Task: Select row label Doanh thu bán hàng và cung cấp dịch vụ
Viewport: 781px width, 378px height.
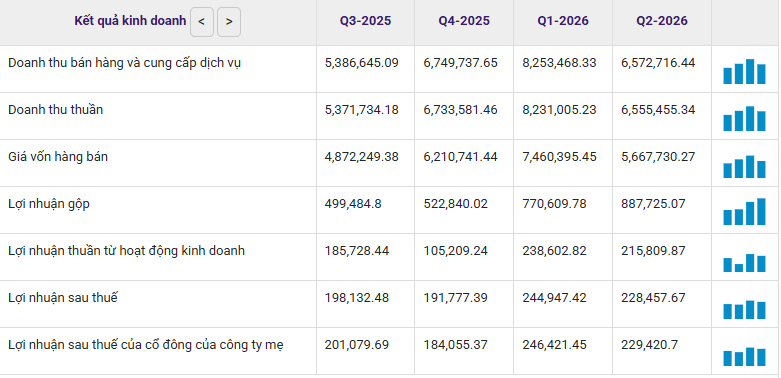Action: click(125, 63)
